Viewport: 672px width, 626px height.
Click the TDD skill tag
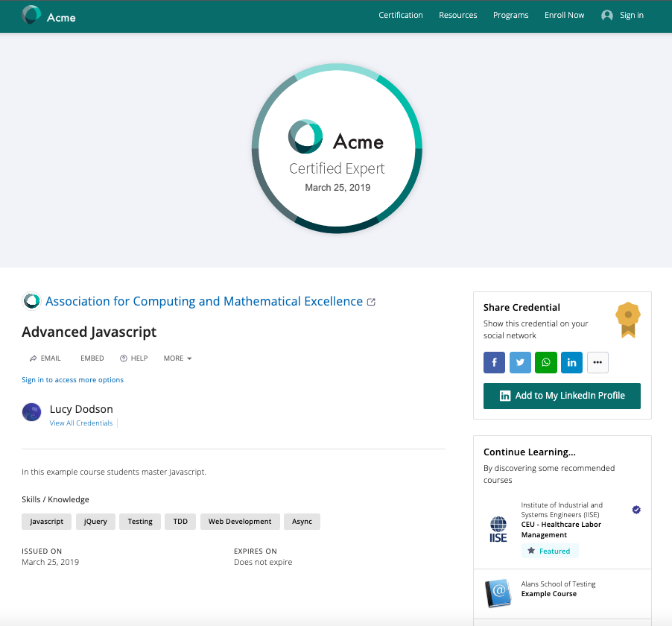180,521
